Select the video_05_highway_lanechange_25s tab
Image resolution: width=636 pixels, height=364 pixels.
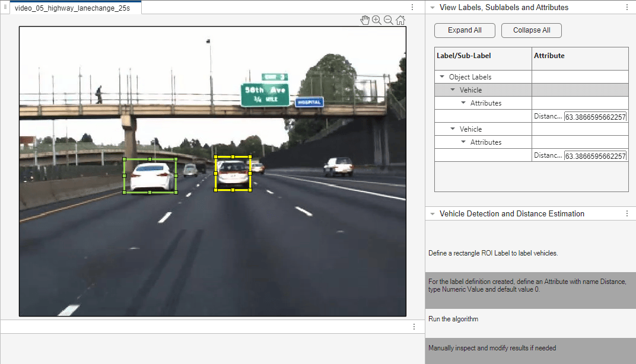coord(72,8)
